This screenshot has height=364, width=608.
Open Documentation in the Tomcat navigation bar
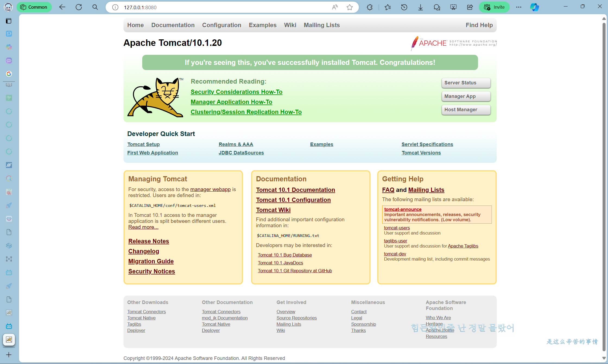[x=173, y=25]
